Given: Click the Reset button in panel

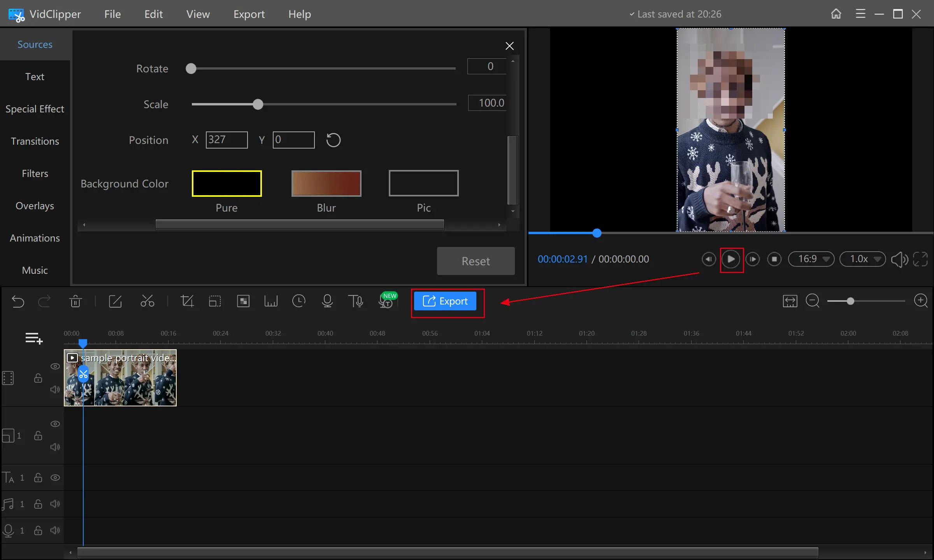Looking at the screenshot, I should coord(476,261).
